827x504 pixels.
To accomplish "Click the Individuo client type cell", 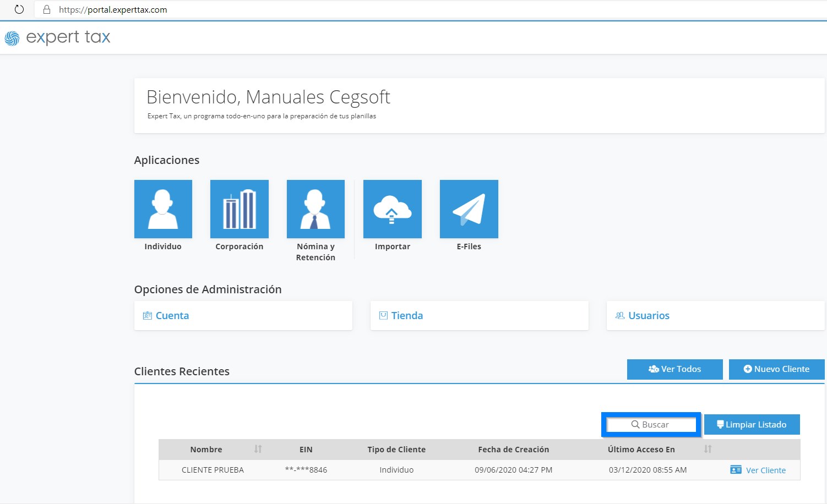I will coord(396,470).
